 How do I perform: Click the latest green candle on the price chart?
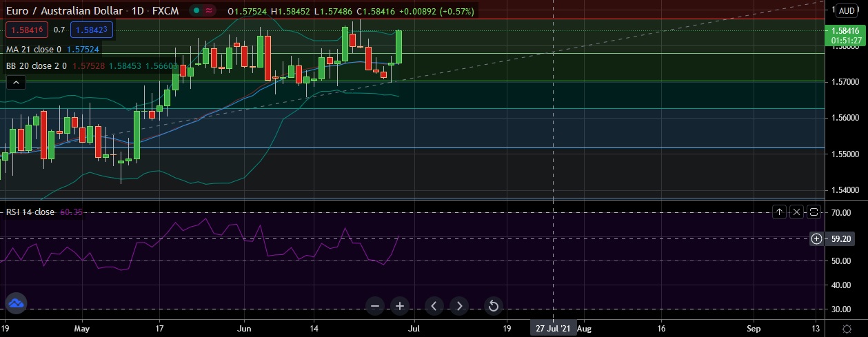click(398, 46)
